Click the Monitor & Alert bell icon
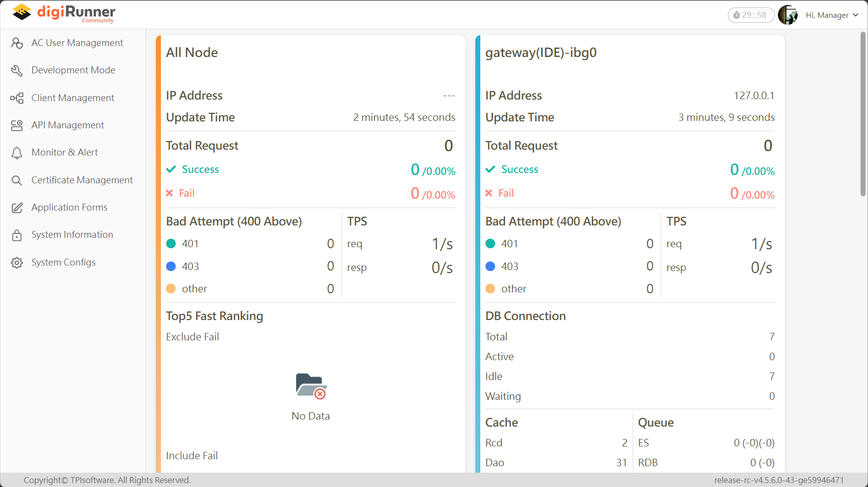 (17, 153)
